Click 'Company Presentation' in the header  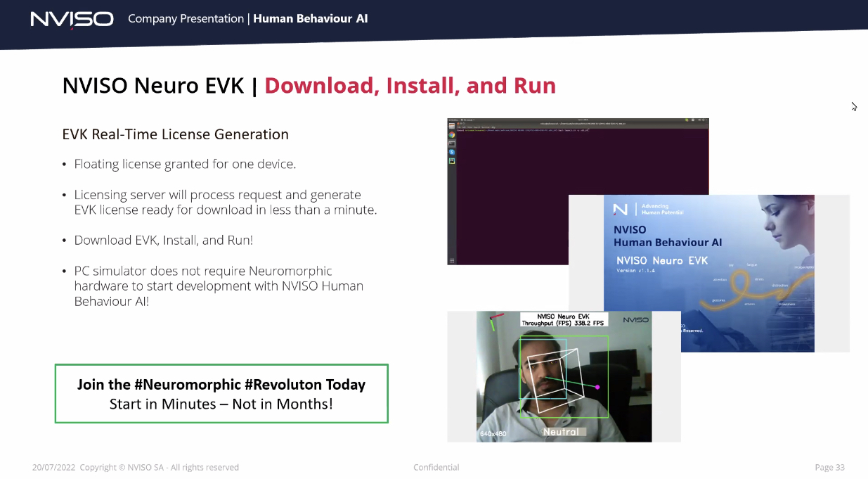[186, 19]
